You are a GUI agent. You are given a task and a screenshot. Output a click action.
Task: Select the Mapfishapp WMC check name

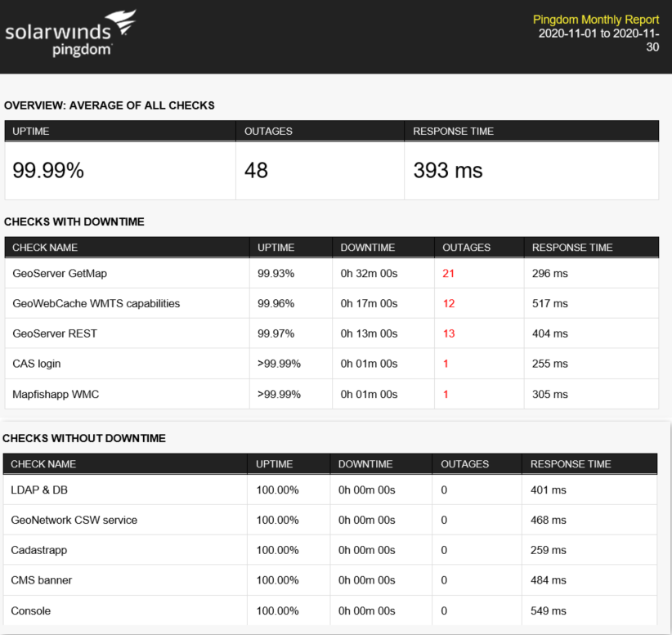click(x=56, y=394)
